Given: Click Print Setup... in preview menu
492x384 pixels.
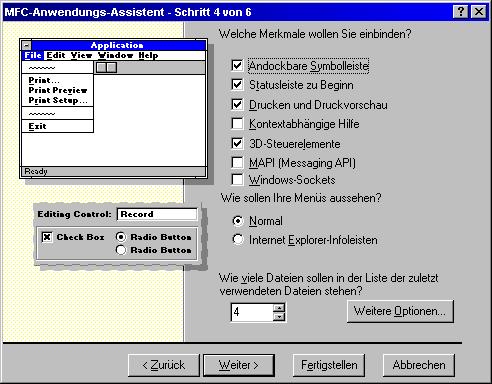Looking at the screenshot, I should pos(58,100).
